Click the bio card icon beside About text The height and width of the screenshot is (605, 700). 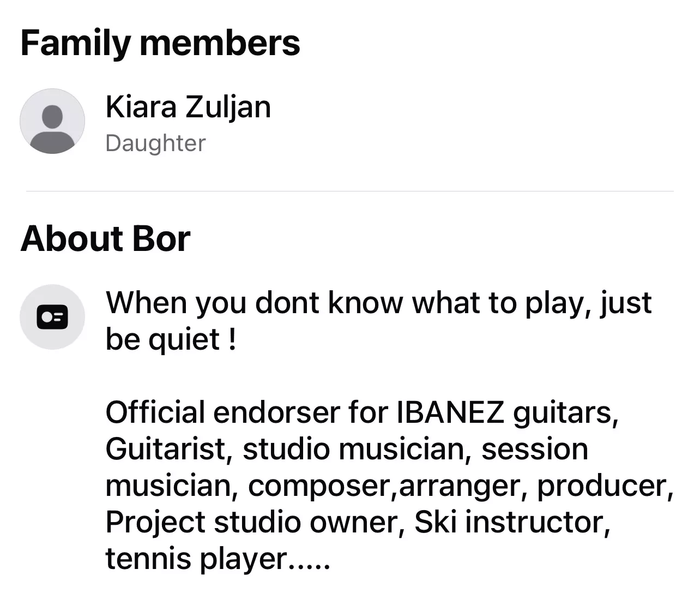click(x=52, y=317)
